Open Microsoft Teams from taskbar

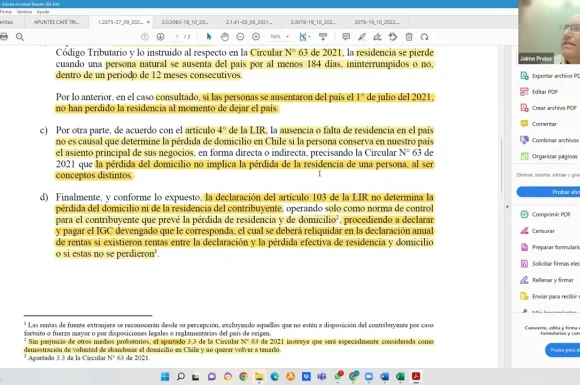point(322,376)
